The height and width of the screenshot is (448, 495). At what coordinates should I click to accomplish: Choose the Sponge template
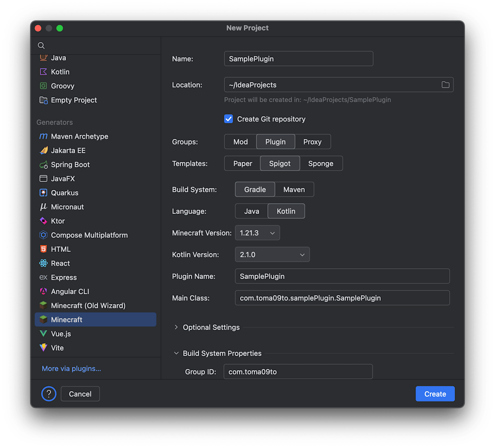pos(321,164)
